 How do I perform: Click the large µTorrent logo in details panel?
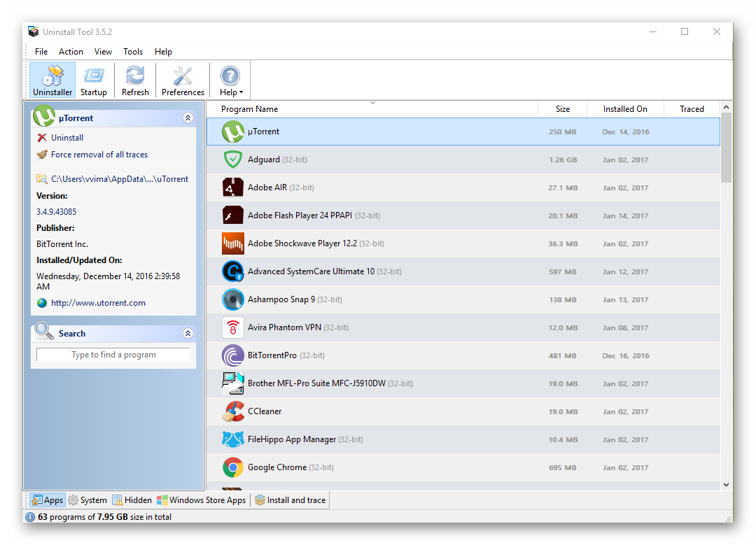(44, 115)
